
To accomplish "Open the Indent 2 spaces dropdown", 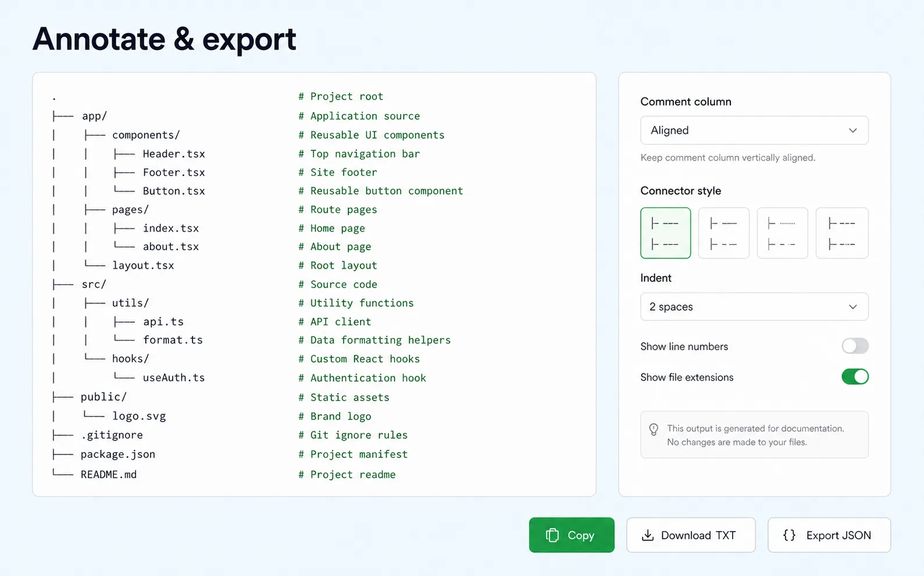I will point(754,307).
